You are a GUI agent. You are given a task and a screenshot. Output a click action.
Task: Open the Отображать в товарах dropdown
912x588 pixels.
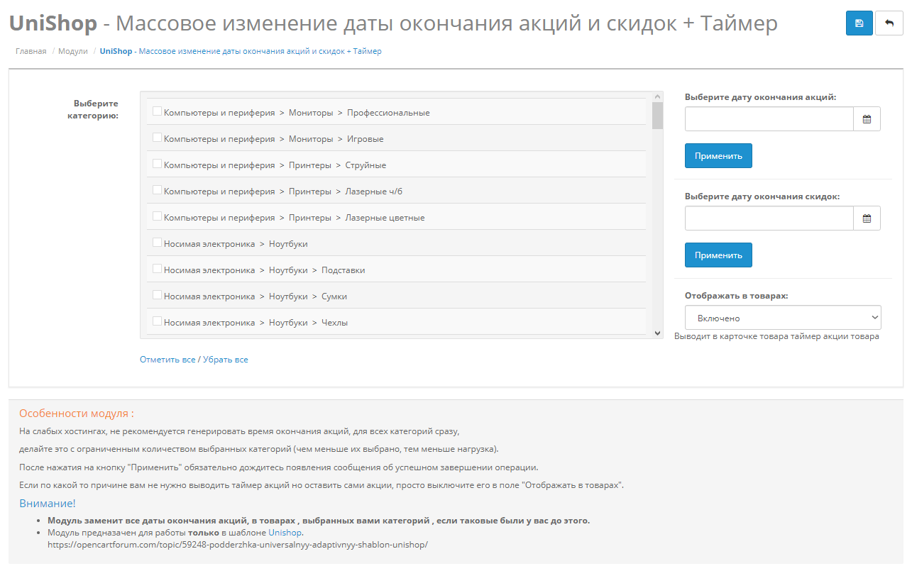(783, 318)
